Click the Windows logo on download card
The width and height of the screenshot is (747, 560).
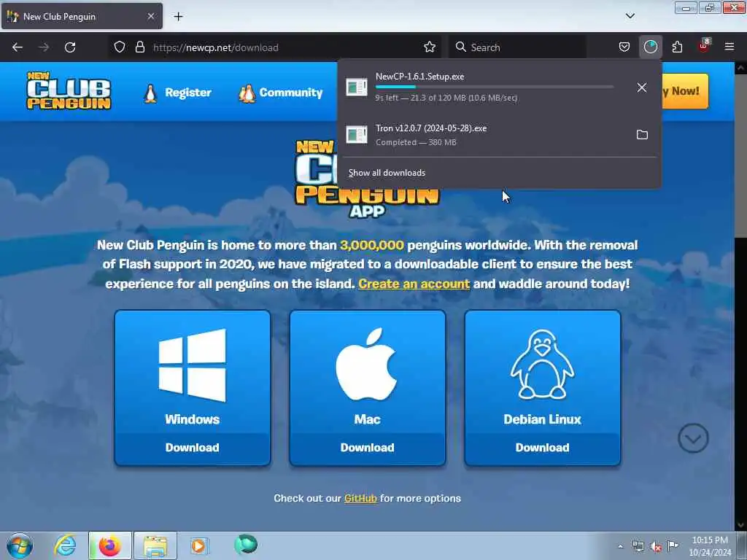point(192,365)
